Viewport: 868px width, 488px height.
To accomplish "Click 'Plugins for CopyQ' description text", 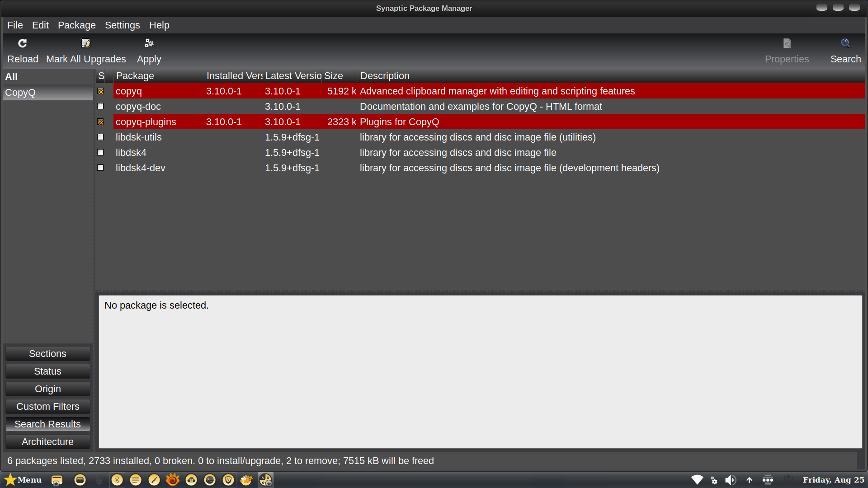I will [400, 122].
